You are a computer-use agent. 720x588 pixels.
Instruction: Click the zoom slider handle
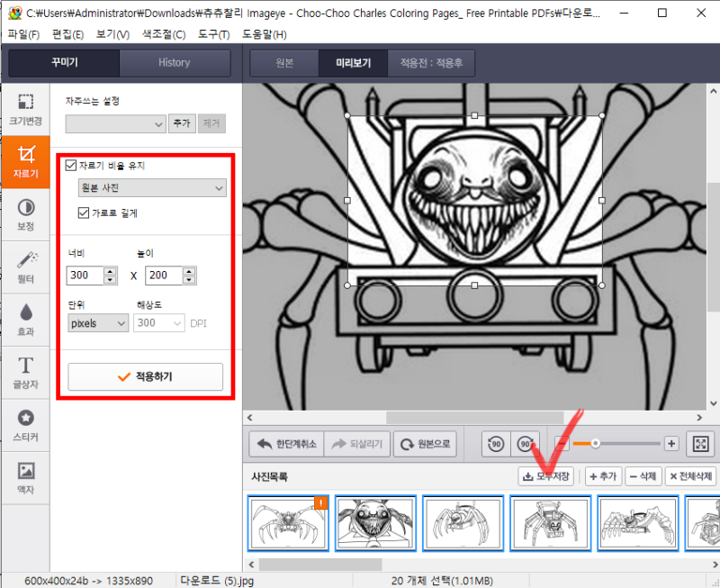[x=596, y=443]
